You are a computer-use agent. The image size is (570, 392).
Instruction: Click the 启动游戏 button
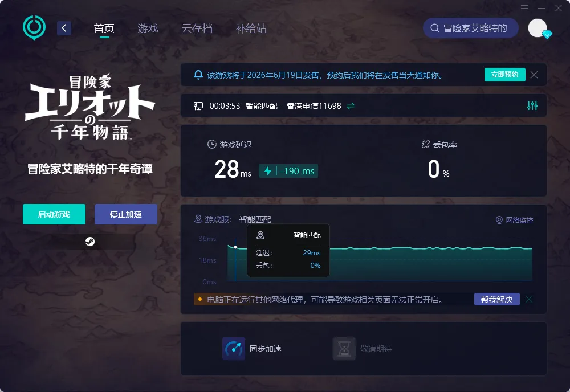[54, 214]
